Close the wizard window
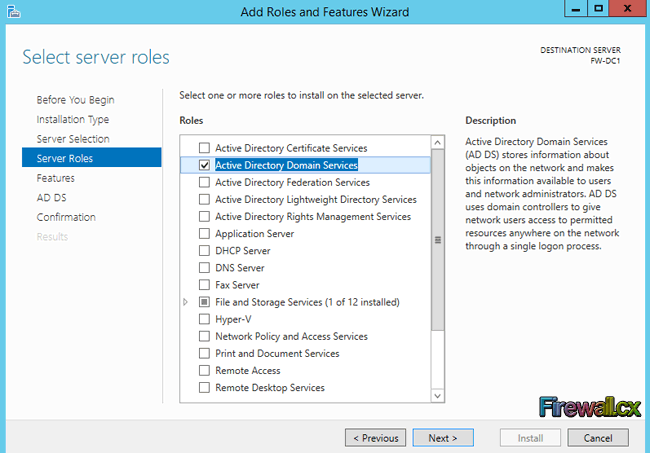The image size is (650, 453). pos(628,8)
